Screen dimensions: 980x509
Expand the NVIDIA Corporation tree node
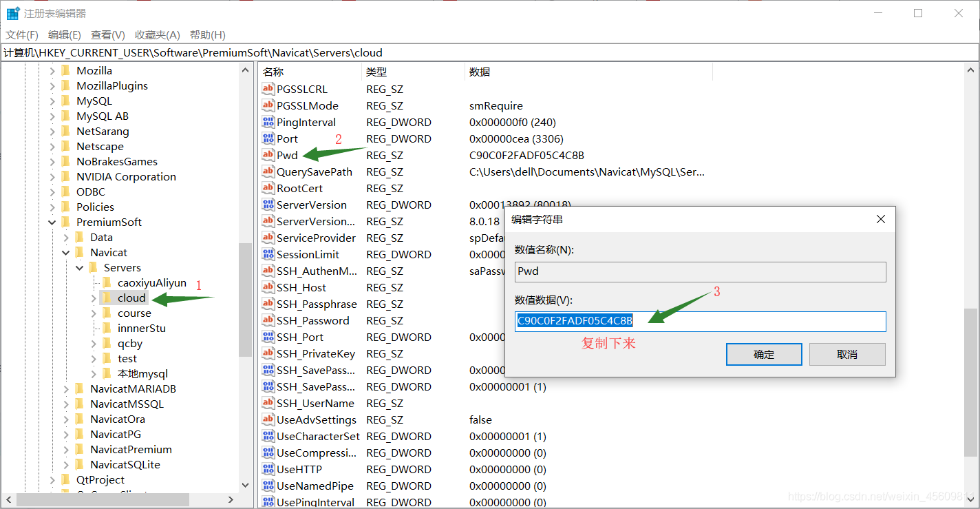pos(52,176)
